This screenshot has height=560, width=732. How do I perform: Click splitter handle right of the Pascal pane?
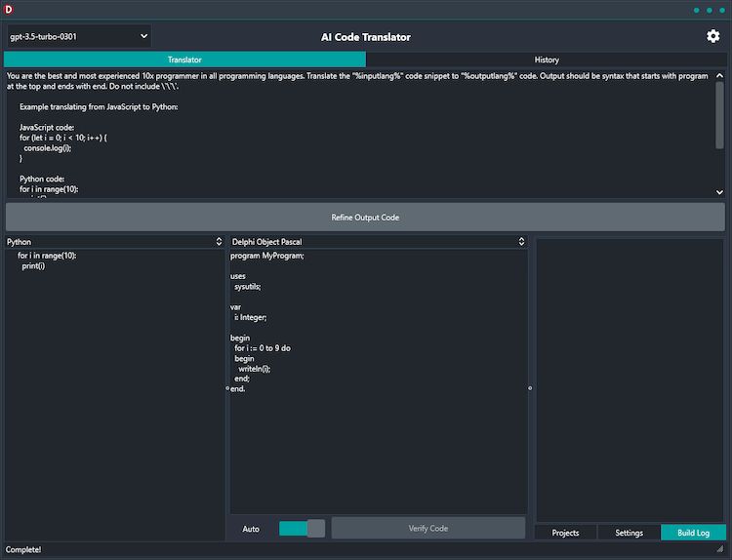click(x=530, y=388)
